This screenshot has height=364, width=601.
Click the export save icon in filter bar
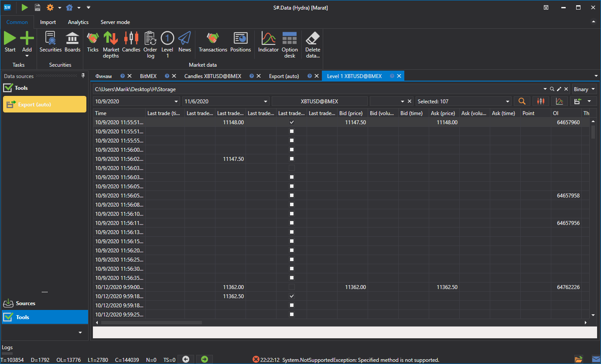pyautogui.click(x=578, y=101)
